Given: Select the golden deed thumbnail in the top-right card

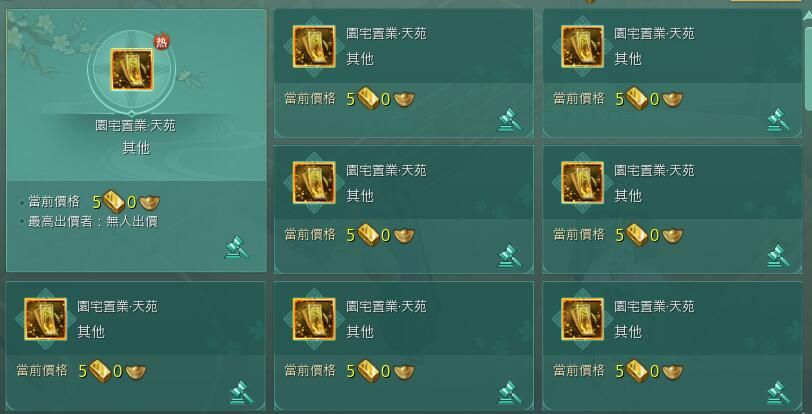Looking at the screenshot, I should click(583, 47).
